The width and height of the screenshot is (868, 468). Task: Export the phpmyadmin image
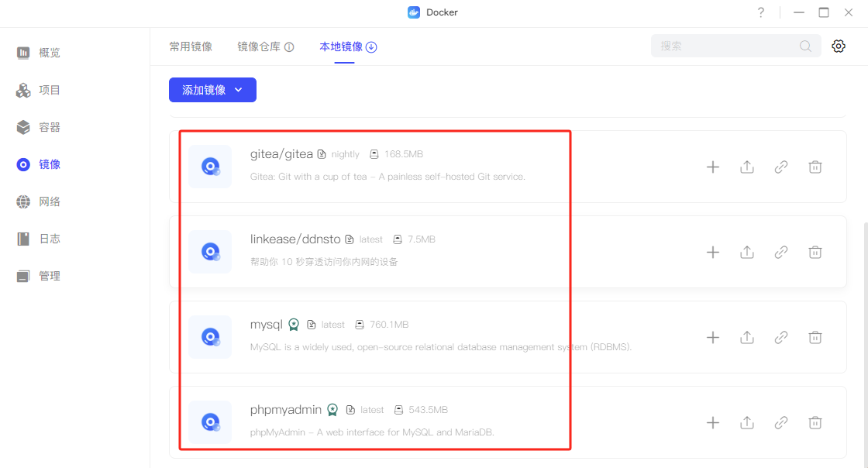click(x=747, y=422)
